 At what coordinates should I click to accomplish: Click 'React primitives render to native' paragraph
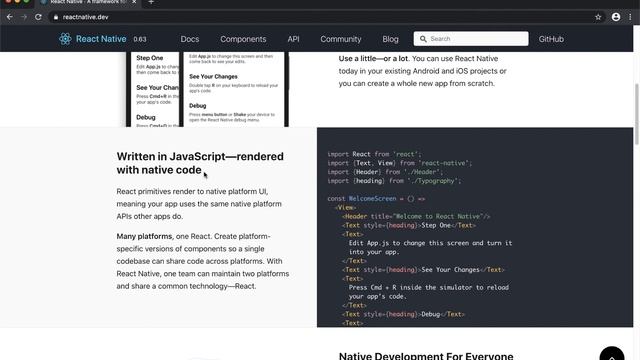[x=199, y=204]
